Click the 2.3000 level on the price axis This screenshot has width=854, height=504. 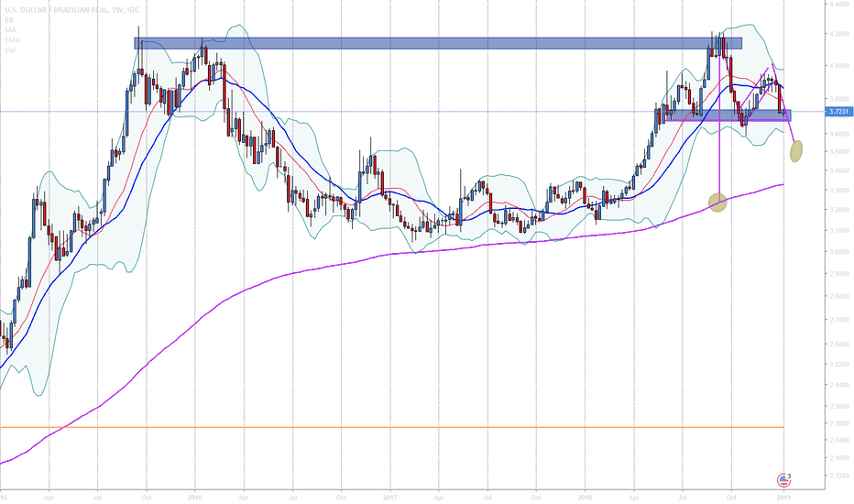tap(838, 423)
